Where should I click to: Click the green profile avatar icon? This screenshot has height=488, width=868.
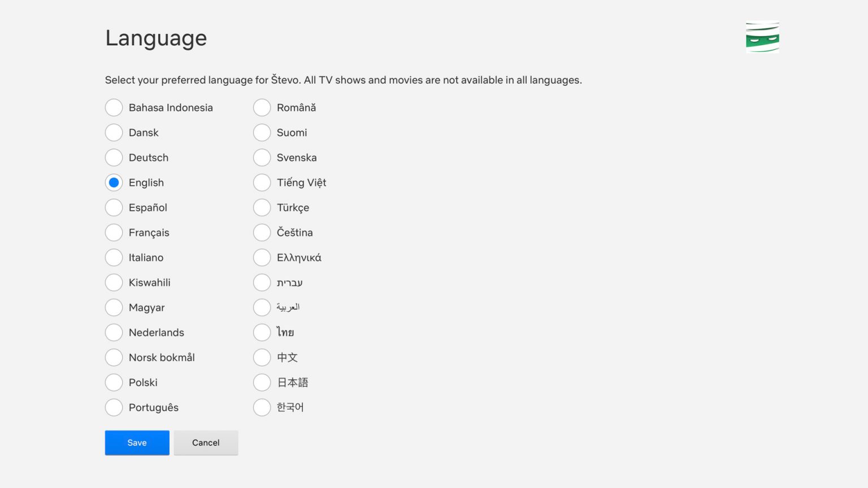click(762, 37)
